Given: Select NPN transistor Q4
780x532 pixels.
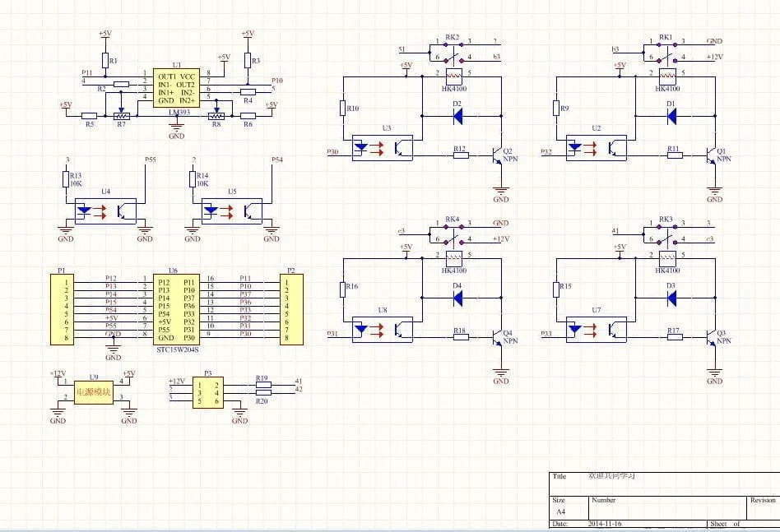Looking at the screenshot, I should click(x=496, y=335).
